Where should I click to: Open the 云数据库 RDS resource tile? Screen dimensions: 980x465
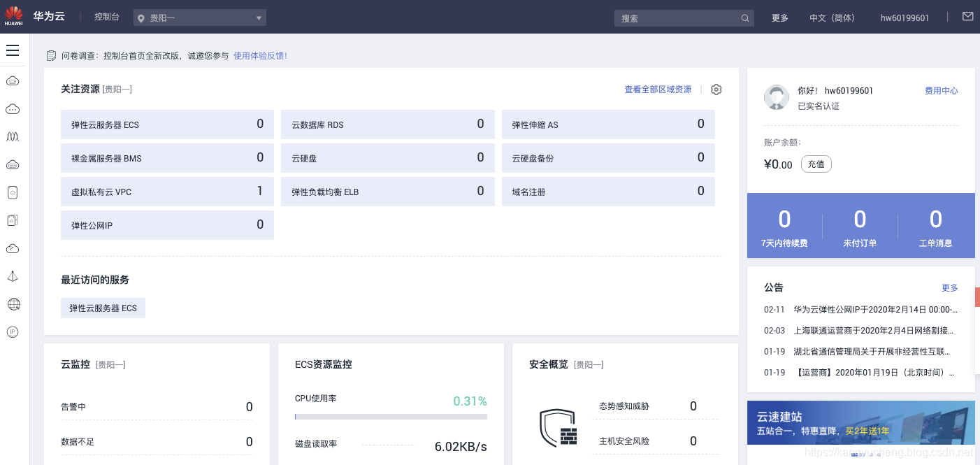(x=387, y=124)
